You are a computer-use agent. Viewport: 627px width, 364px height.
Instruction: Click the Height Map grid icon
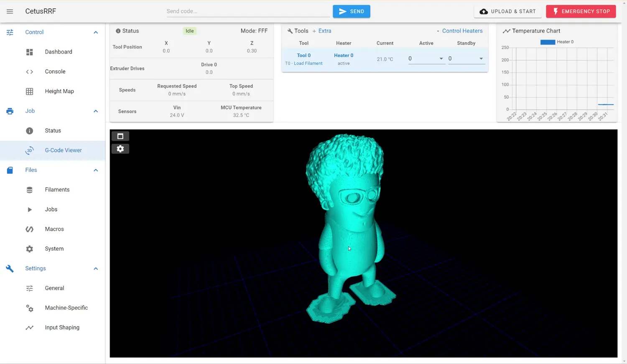[29, 91]
